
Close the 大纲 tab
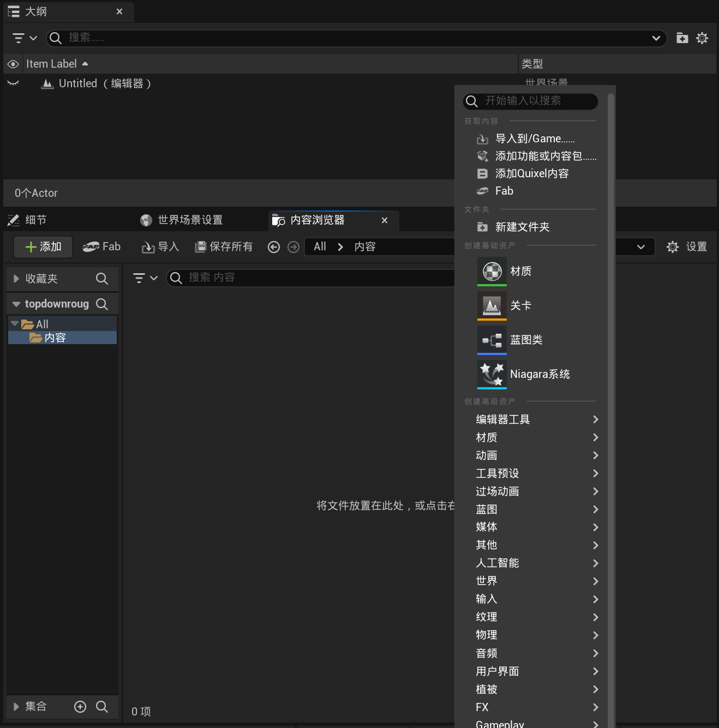point(119,11)
